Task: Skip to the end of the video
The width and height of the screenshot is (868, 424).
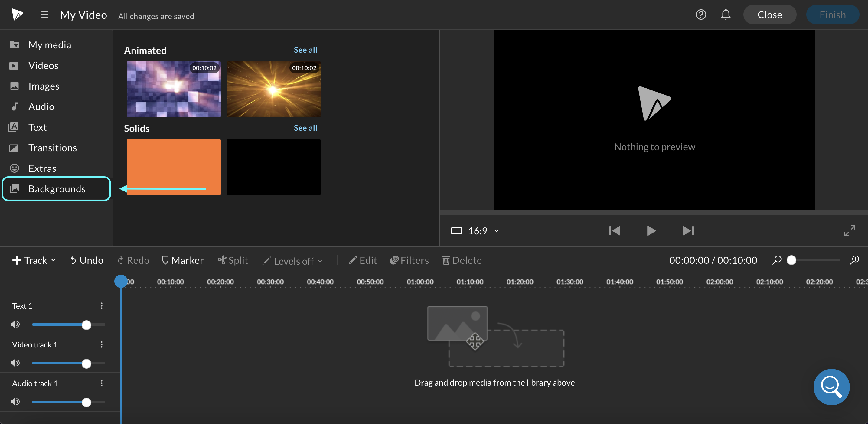Action: pyautogui.click(x=688, y=231)
